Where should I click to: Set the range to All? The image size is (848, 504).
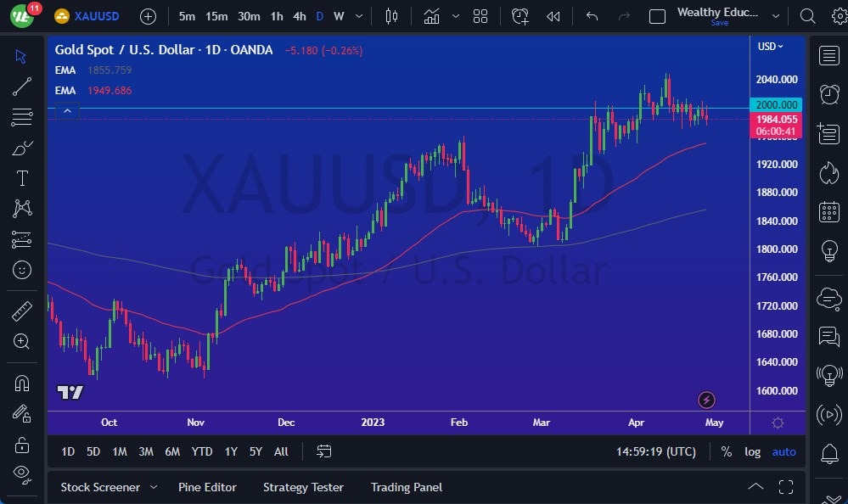coord(281,451)
